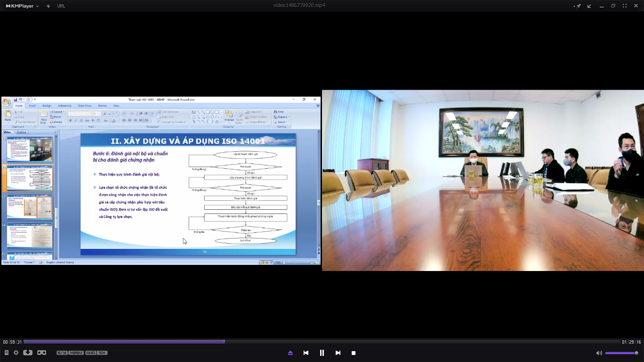
Task: Toggle the S/W decoder badge
Action: pyautogui.click(x=62, y=353)
